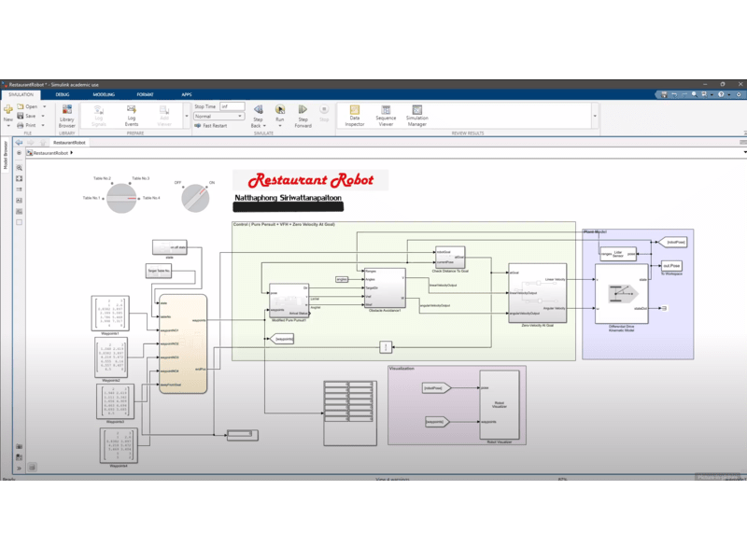Click the Print button
Viewport: 747px width, 560px height.
(26, 125)
